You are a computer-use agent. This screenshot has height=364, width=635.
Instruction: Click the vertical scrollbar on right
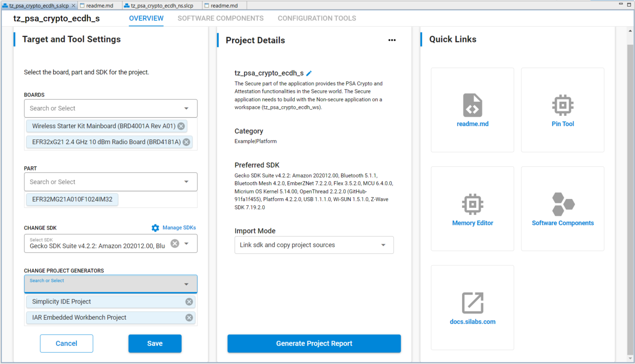(x=630, y=195)
